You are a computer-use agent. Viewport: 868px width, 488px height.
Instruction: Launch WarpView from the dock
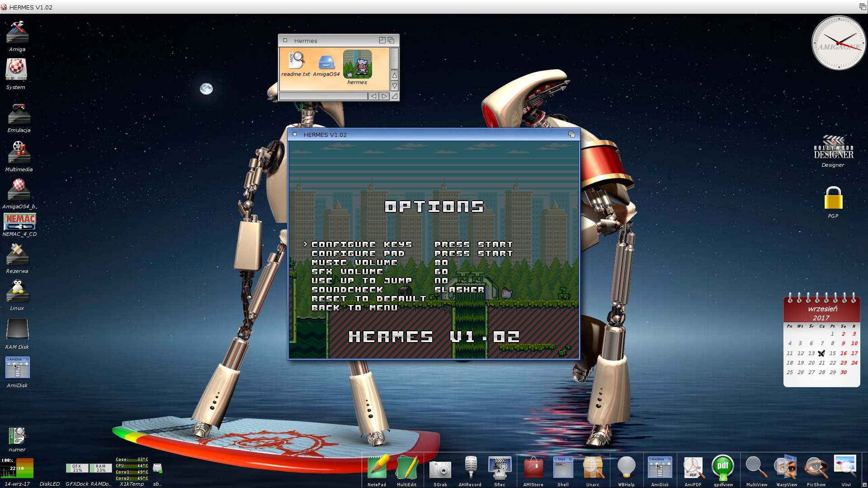click(787, 467)
